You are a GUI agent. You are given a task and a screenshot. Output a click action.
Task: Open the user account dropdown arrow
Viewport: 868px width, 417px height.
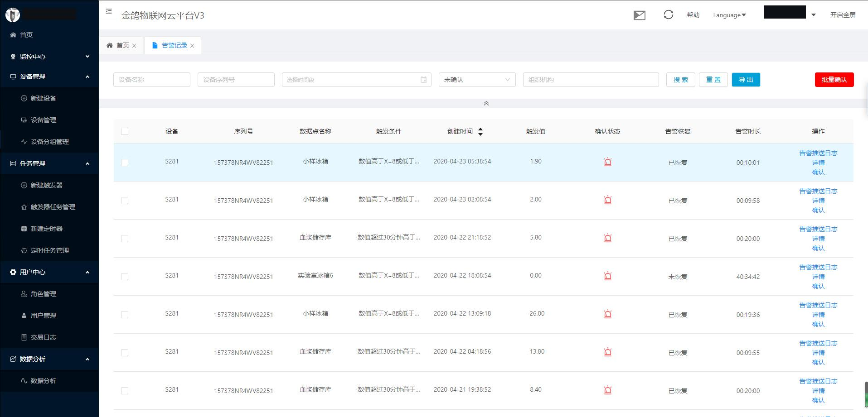(814, 15)
